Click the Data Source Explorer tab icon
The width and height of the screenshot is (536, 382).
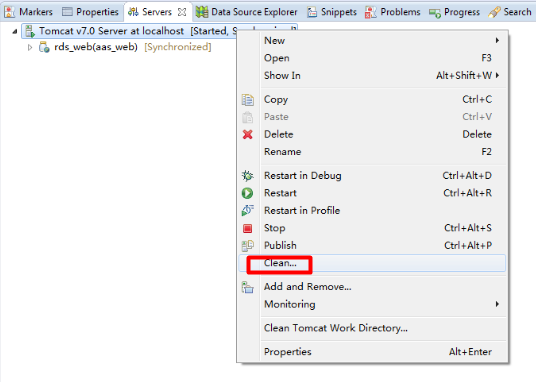201,12
